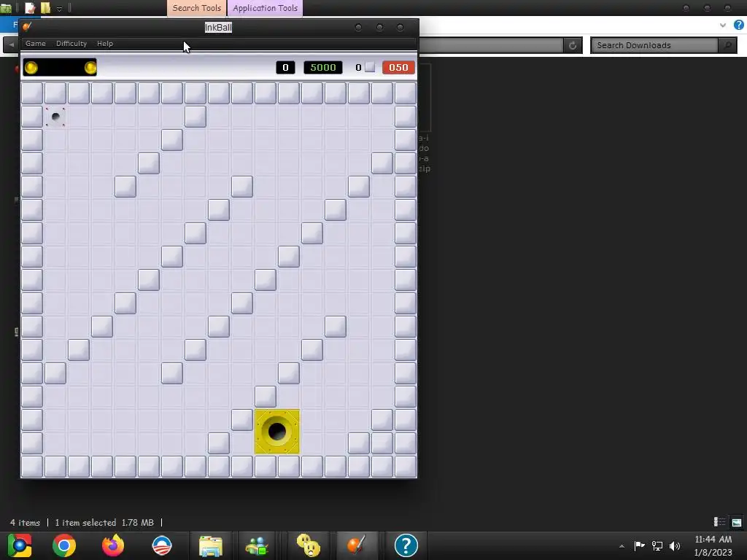Switch Explorer to details view
Viewport: 747px width, 560px height.
pyautogui.click(x=719, y=522)
